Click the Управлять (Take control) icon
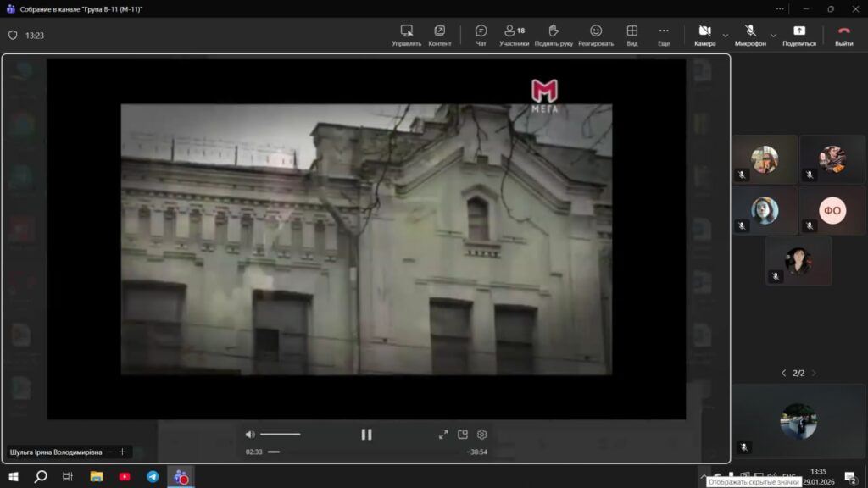The image size is (868, 488). pyautogui.click(x=407, y=35)
